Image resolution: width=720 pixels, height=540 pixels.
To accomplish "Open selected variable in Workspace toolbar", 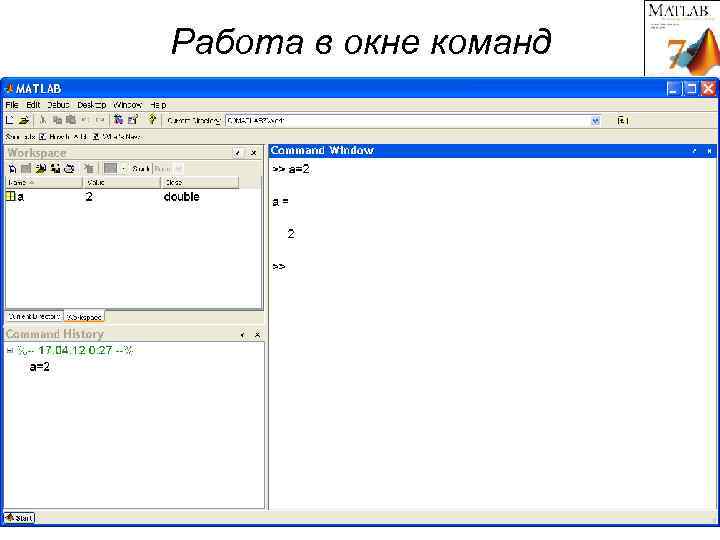I will (26, 169).
